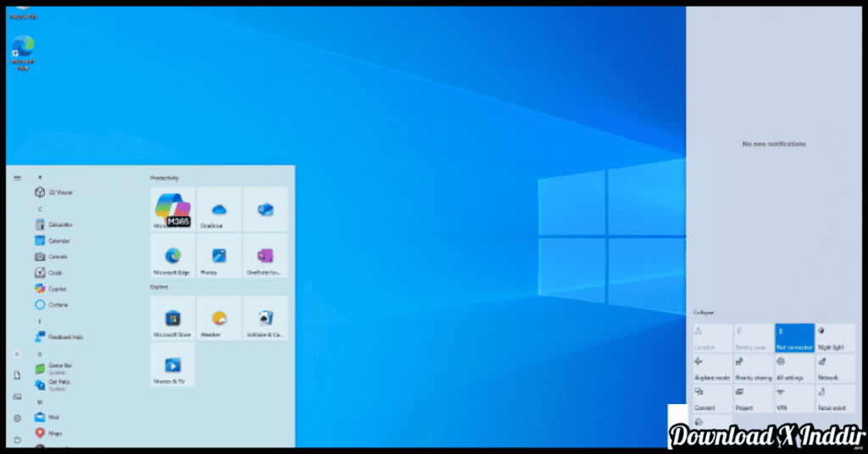Turn on Night light quick action

835,338
